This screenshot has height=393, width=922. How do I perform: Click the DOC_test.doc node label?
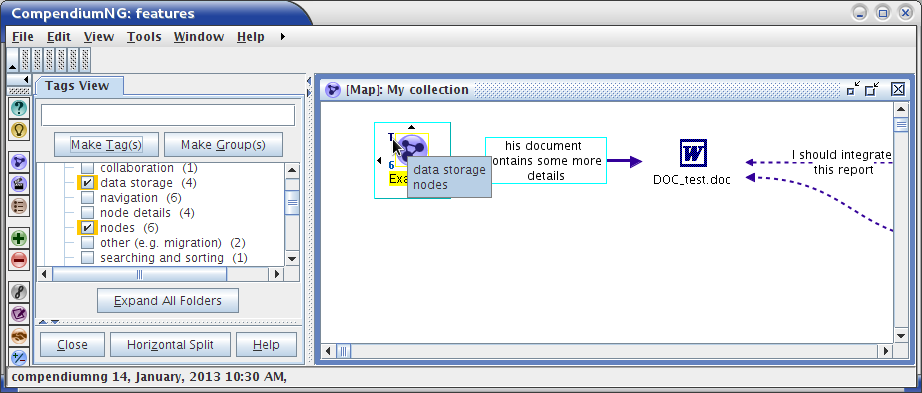(692, 180)
